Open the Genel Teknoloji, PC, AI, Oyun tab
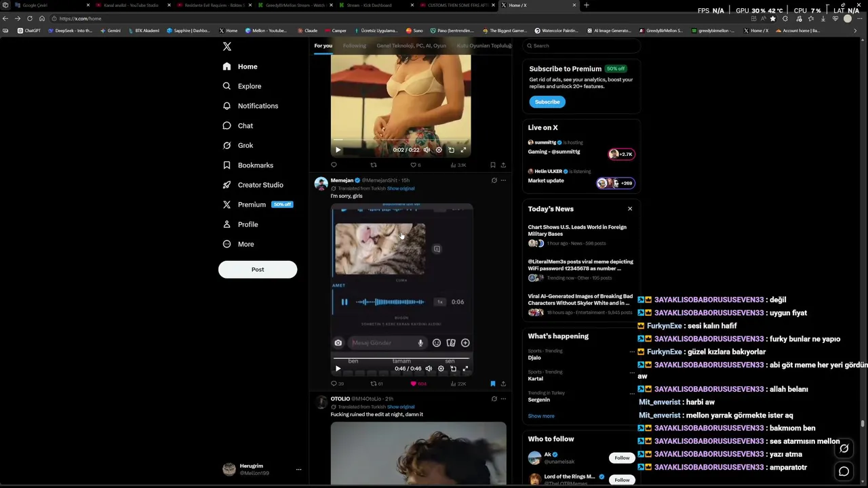868x488 pixels. (x=412, y=45)
